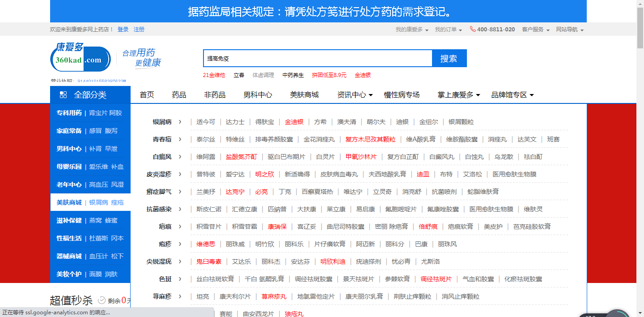644x317 pixels.
Task: Click the 康瑞保 link
Action: click(x=277, y=227)
